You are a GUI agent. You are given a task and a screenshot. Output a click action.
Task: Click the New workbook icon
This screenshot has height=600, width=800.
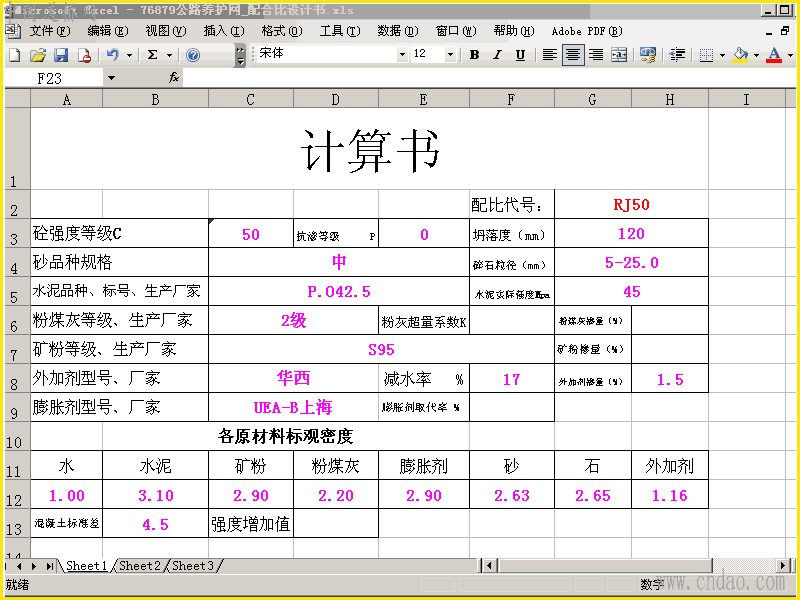[x=15, y=55]
